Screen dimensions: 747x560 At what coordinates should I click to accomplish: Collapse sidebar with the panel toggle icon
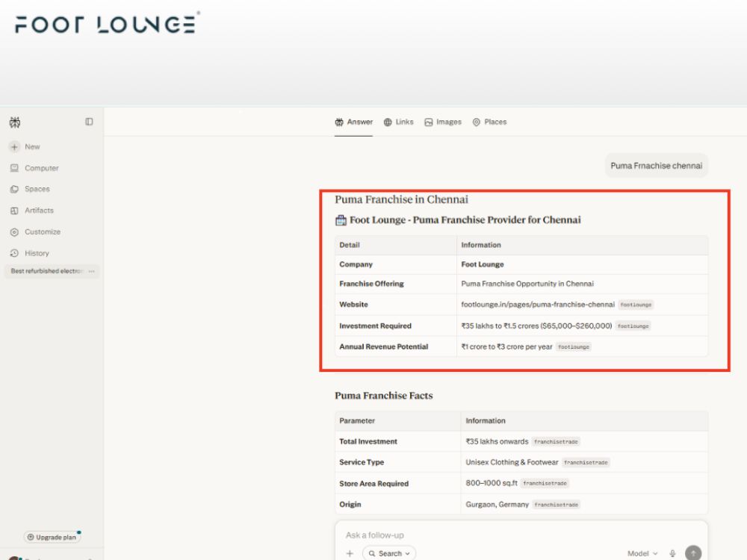click(x=89, y=122)
